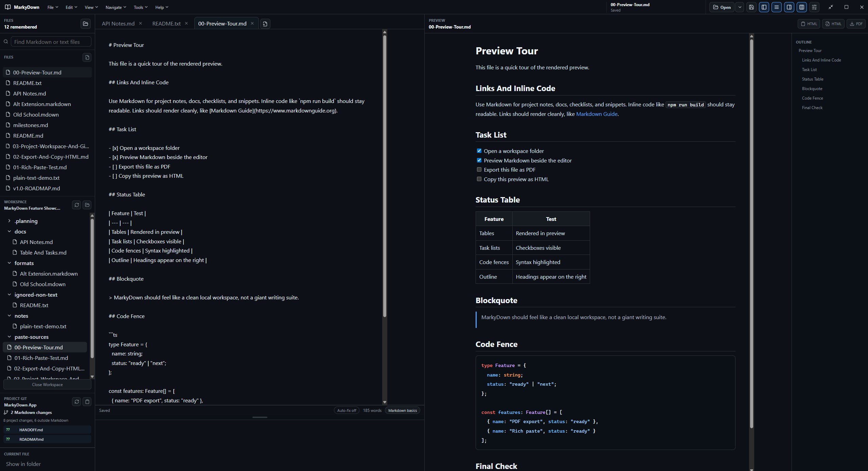Image resolution: width=868 pixels, height=471 pixels.
Task: Create a new file from the Files list icon
Action: coord(87,57)
